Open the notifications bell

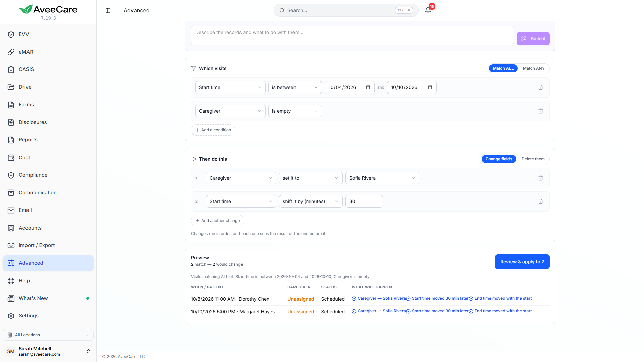(428, 10)
